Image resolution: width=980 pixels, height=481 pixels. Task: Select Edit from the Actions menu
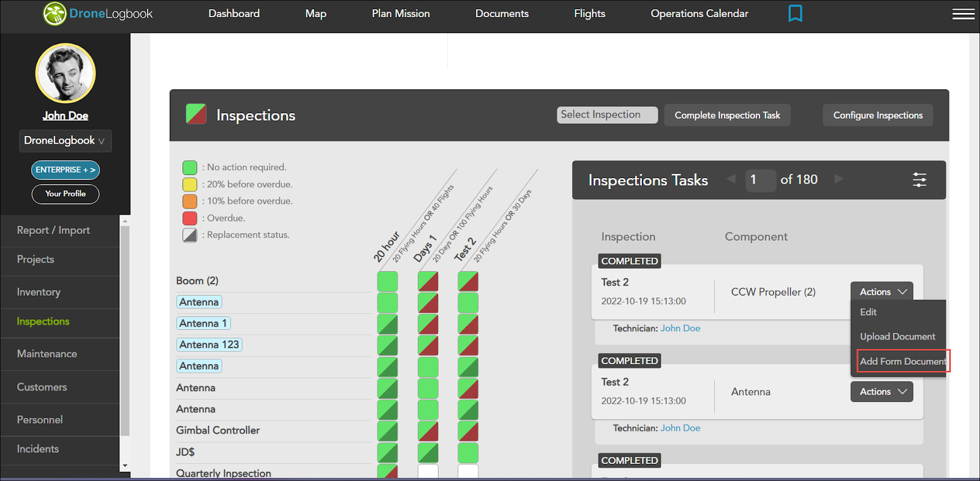pyautogui.click(x=868, y=312)
